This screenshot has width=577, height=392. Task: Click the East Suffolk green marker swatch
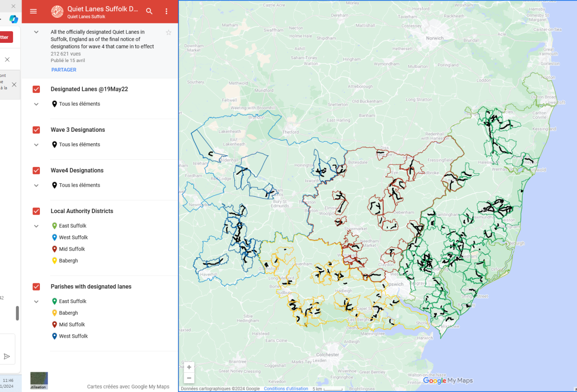54,226
